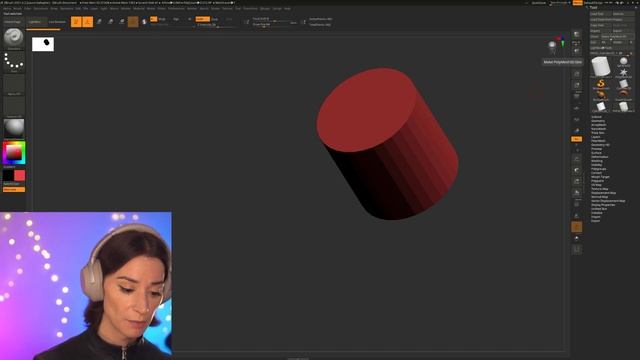Open the Home Page tab
Viewport: 640px width, 360px height.
click(13, 22)
